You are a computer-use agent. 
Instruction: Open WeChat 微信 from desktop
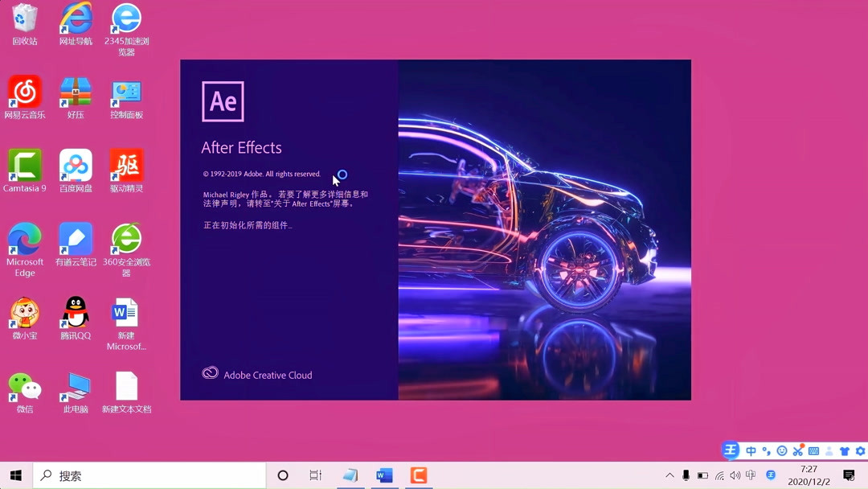point(24,386)
